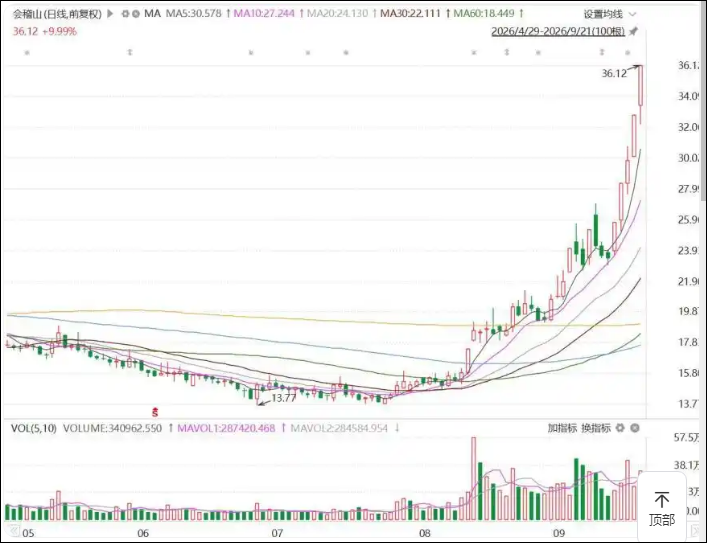Click the 13.77 low price annotation
The height and width of the screenshot is (543, 707).
(x=284, y=398)
